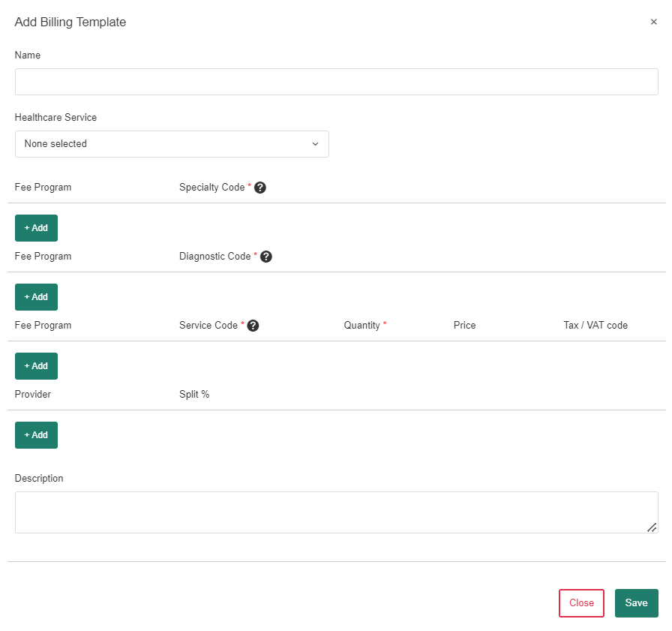The width and height of the screenshot is (672, 631).
Task: Click the Tax / VAT code column header
Action: [595, 326]
